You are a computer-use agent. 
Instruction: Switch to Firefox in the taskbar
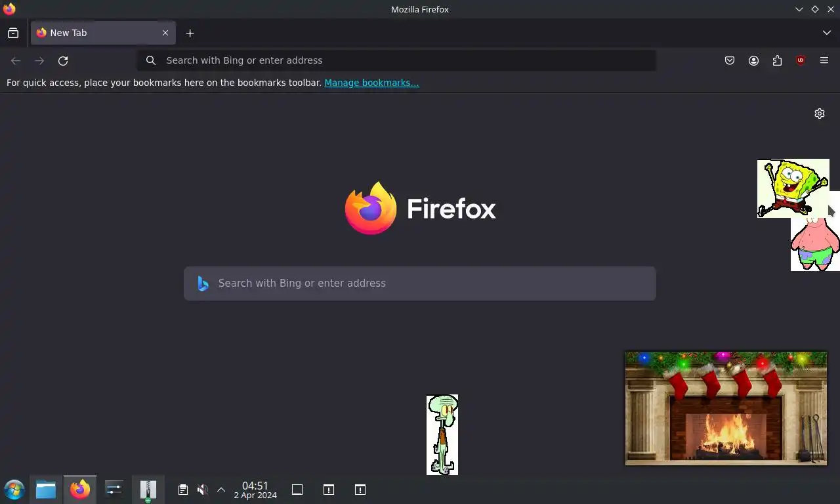pos(80,490)
